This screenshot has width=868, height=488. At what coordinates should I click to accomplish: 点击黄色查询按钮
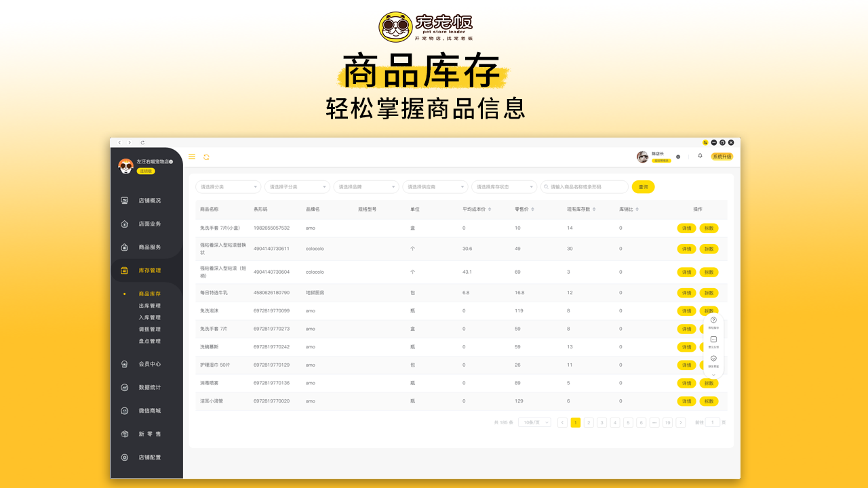point(642,187)
